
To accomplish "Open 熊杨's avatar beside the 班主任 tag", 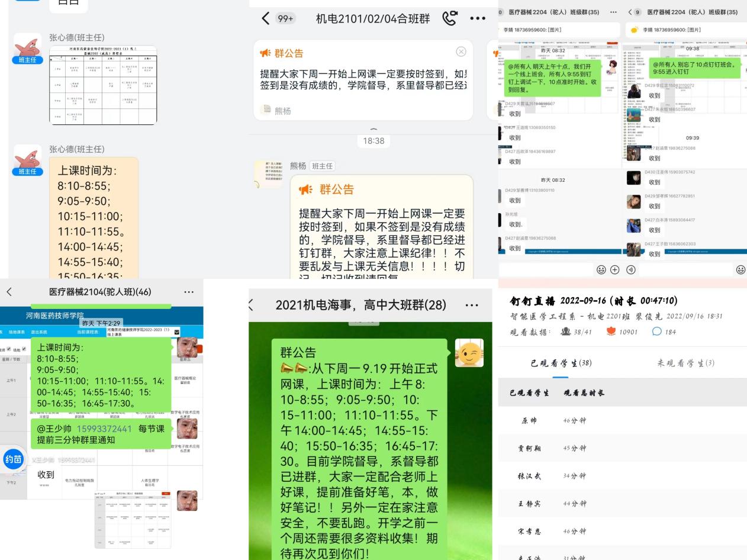I will click(x=268, y=175).
